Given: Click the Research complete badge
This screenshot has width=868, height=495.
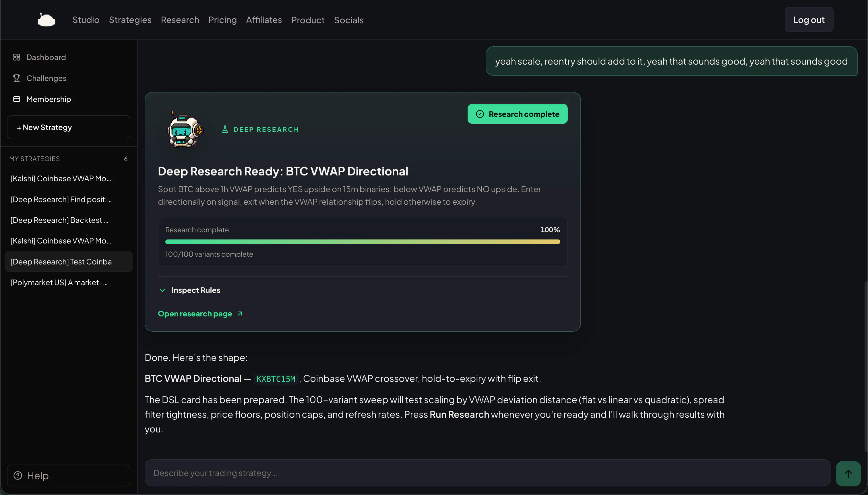Looking at the screenshot, I should pyautogui.click(x=517, y=114).
